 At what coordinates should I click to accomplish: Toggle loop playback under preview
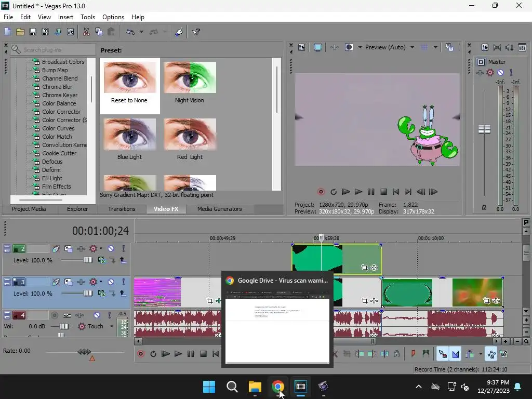tap(334, 192)
